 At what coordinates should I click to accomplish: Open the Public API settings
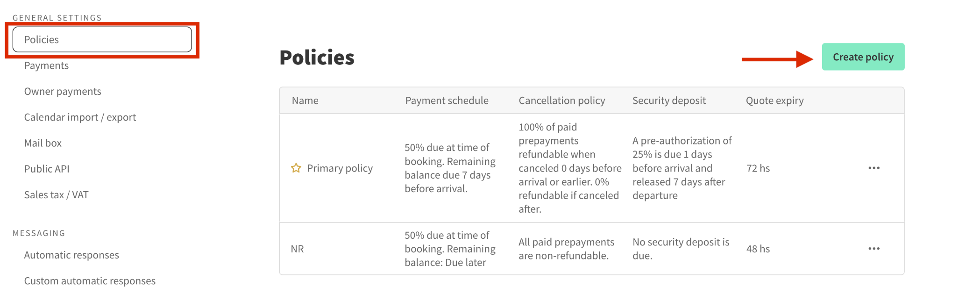click(47, 169)
